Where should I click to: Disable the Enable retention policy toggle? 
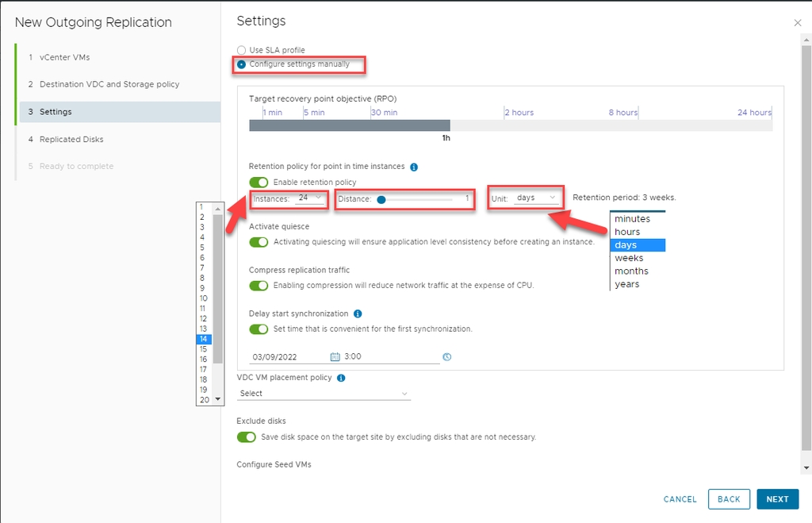click(x=259, y=183)
